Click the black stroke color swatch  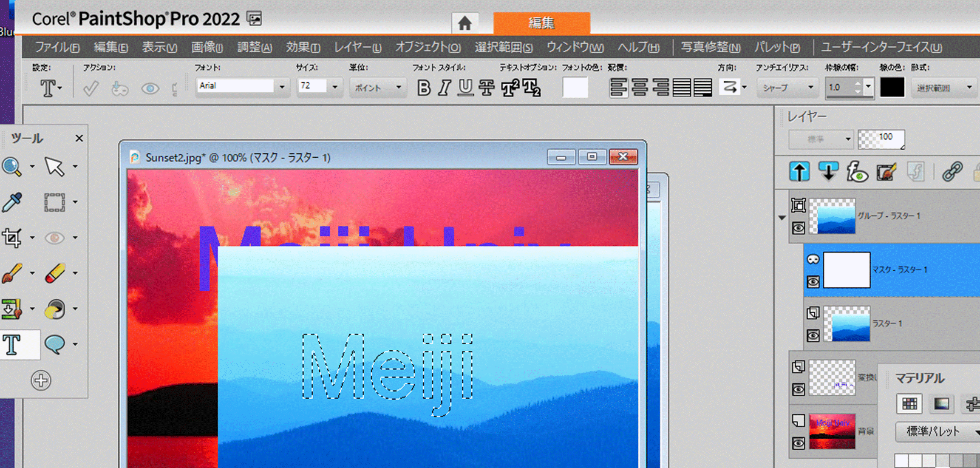[892, 88]
